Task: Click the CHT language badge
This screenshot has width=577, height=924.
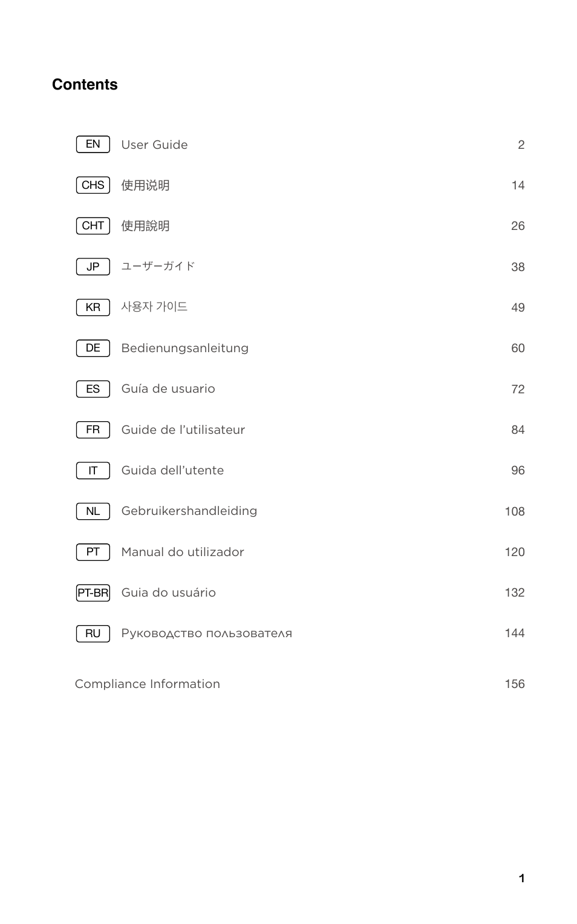Action: [93, 226]
